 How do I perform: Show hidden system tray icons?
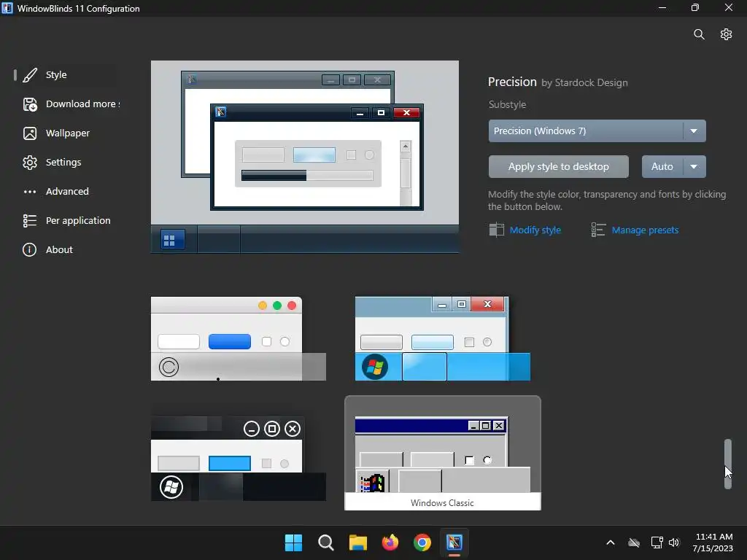pyautogui.click(x=611, y=542)
